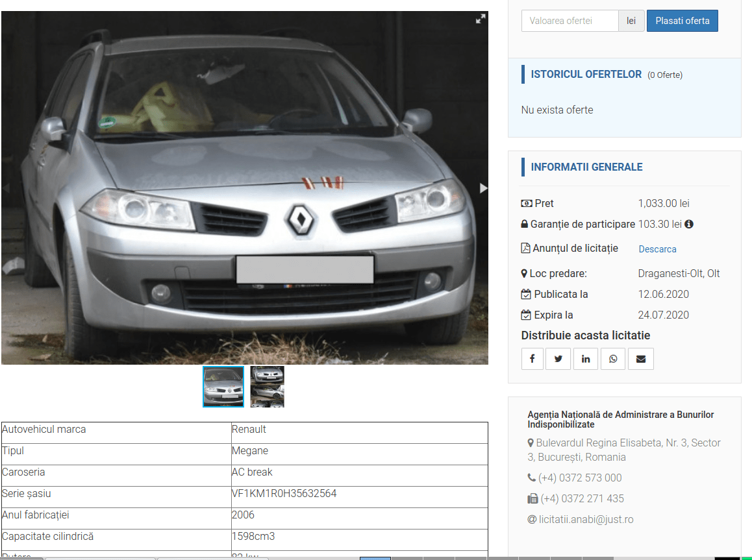Click the main Renault Megane photo
The width and height of the screenshot is (752, 560).
tap(244, 188)
